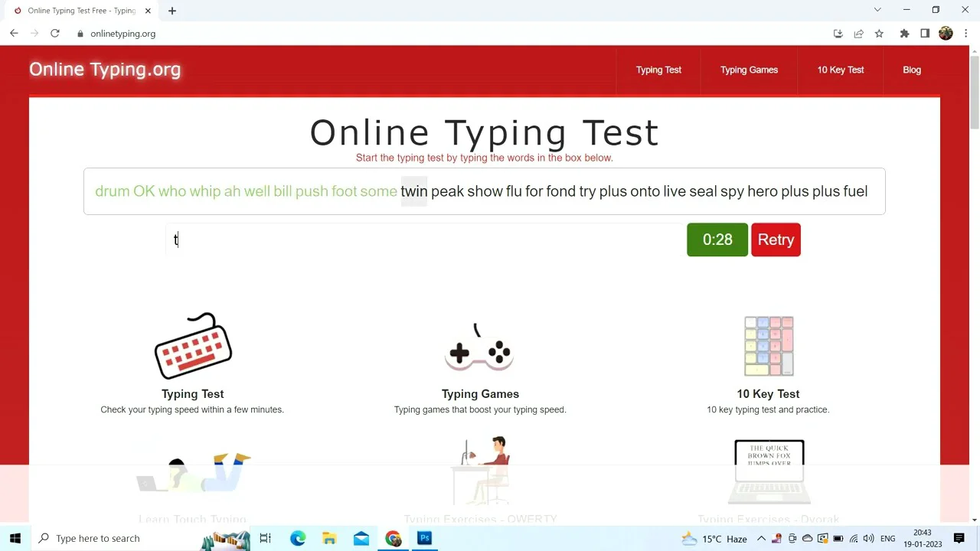980x551 pixels.
Task: Open Task View on the taskbar
Action: [x=266, y=538]
